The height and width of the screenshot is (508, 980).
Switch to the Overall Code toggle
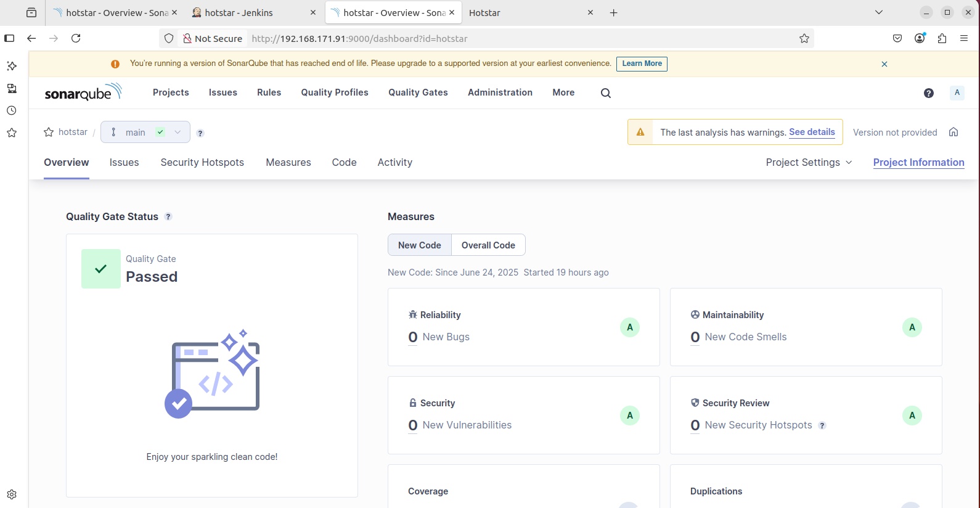pyautogui.click(x=488, y=245)
